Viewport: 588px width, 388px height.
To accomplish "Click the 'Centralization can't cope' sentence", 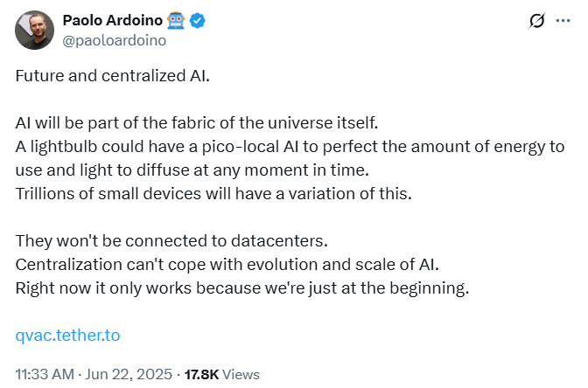I will click(227, 265).
